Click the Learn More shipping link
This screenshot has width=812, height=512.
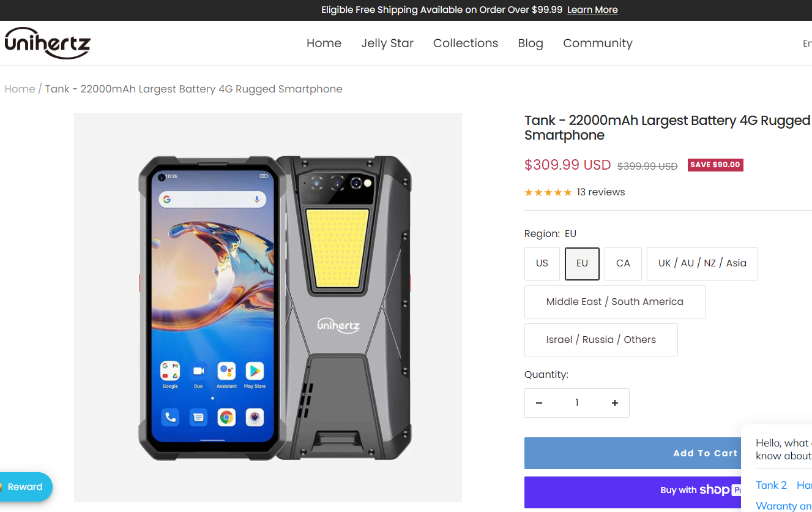(x=592, y=10)
